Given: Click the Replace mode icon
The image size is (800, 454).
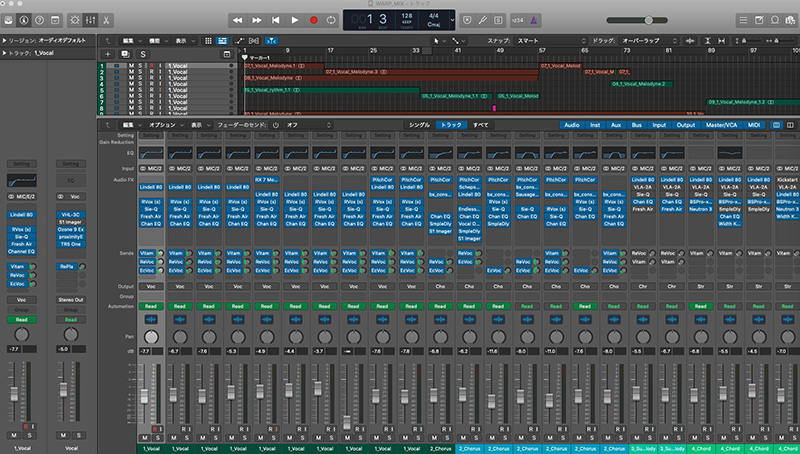Looking at the screenshot, I should 467,20.
